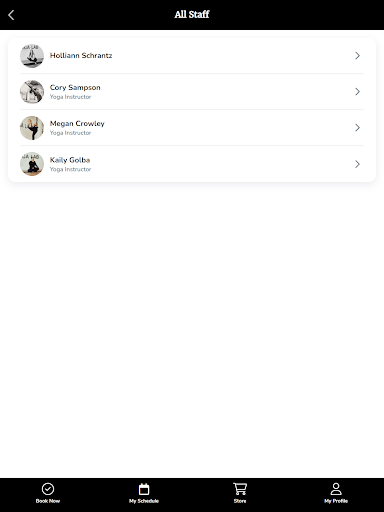Select Kaily Golba name text
The image size is (384, 512).
(70, 160)
